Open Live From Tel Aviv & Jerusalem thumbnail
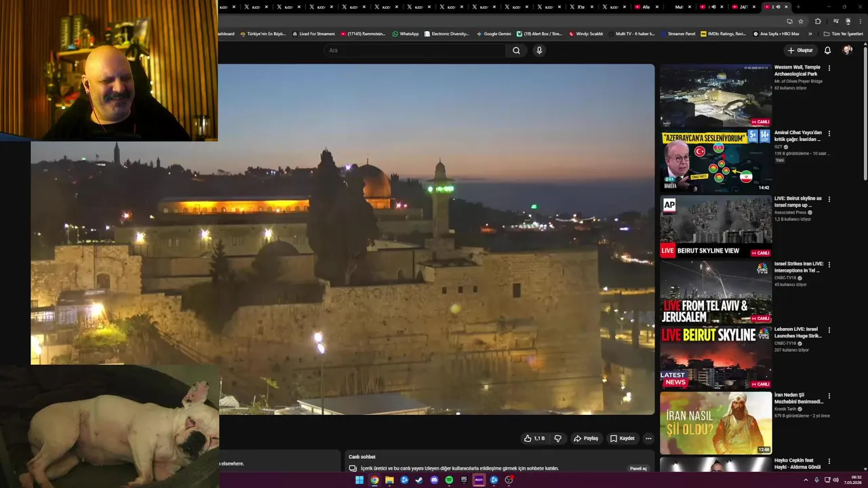The width and height of the screenshot is (868, 488). pos(716,291)
